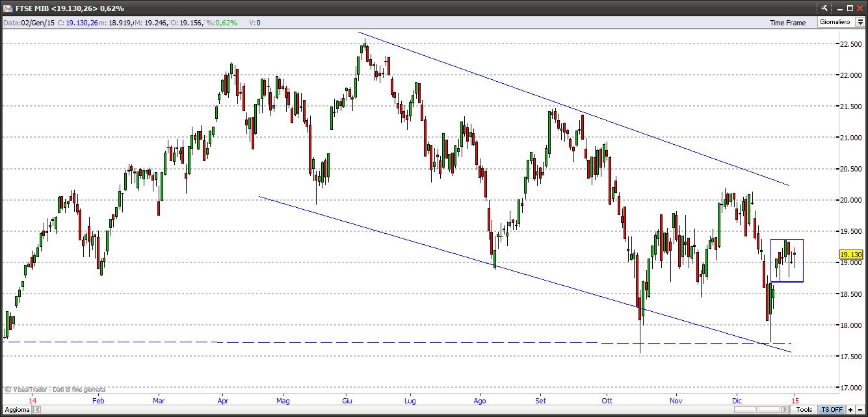The width and height of the screenshot is (868, 417).
Task: Close the FTSE MIB chart window
Action: pos(860,8)
